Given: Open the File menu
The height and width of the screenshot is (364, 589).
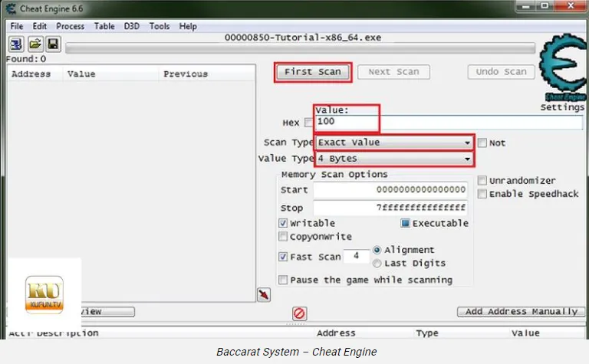Looking at the screenshot, I should (x=17, y=26).
